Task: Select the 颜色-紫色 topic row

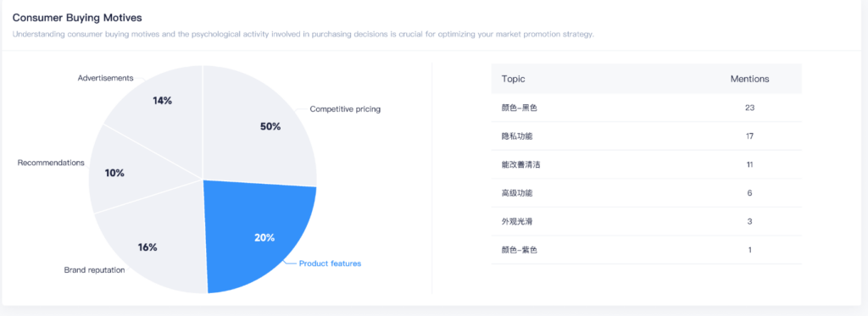Action: click(x=646, y=250)
